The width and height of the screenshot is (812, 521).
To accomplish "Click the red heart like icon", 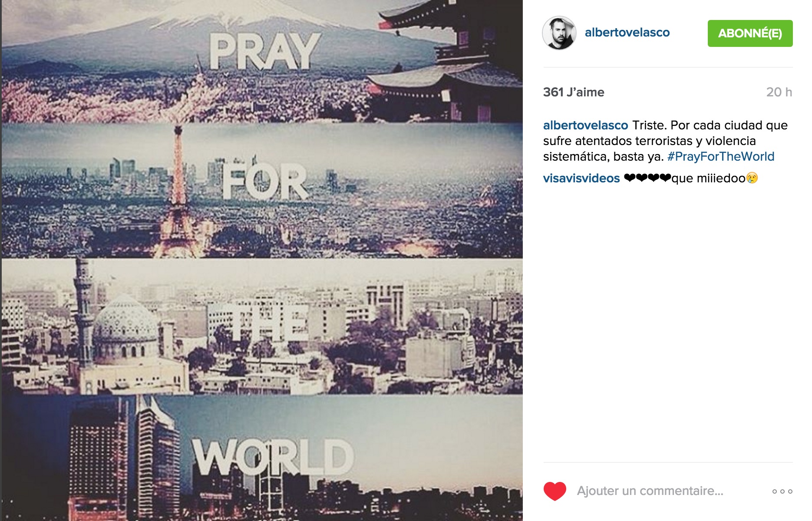I will (x=555, y=491).
